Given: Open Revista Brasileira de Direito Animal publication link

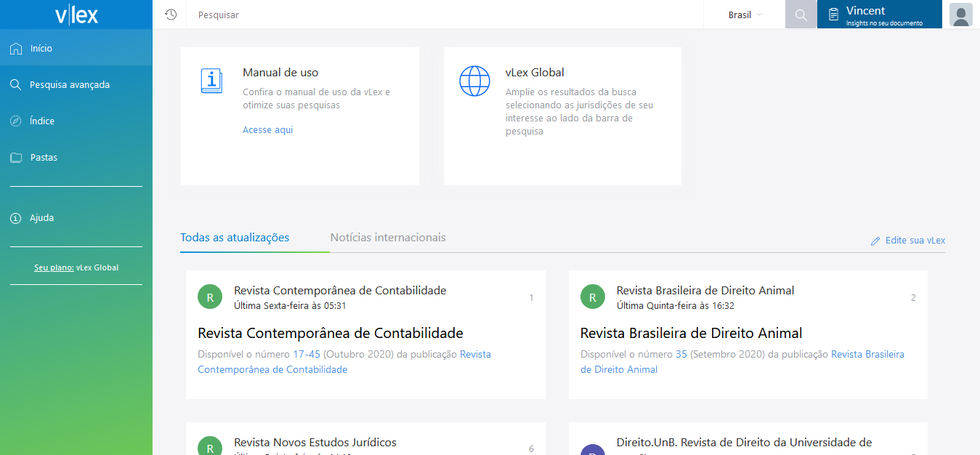Looking at the screenshot, I should pyautogui.click(x=742, y=362).
